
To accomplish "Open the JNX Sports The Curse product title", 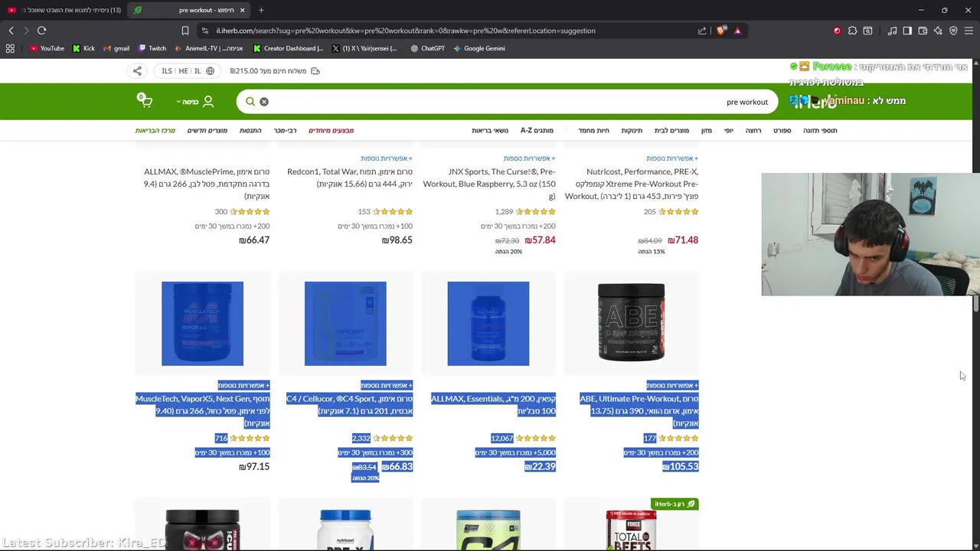I will [489, 184].
